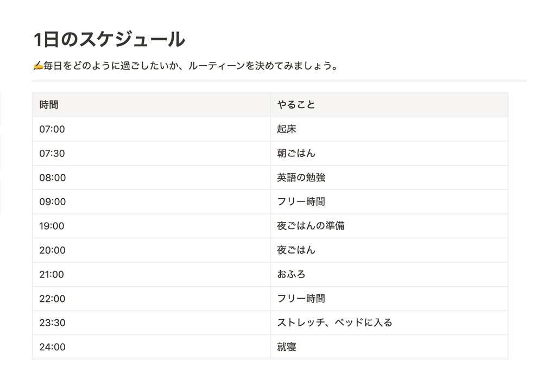This screenshot has width=556, height=392.
Task: Select the 07:30 time cell
Action: [x=151, y=154]
